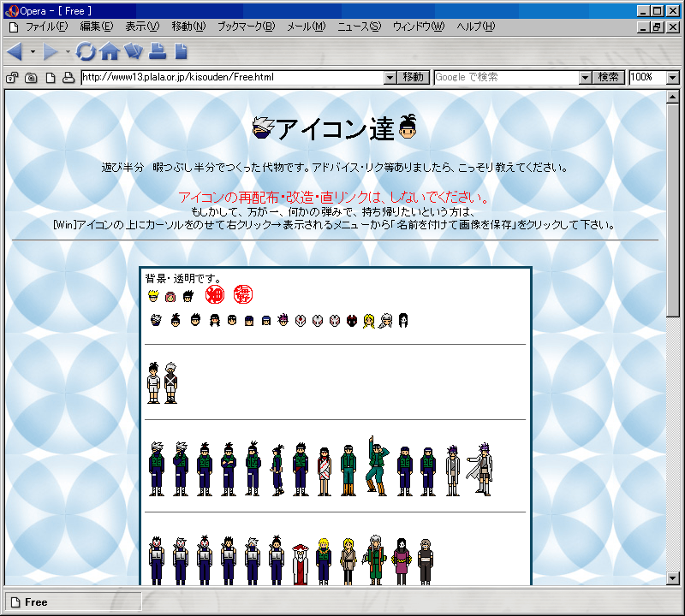Click the 背景・透明です。 caption

(183, 279)
